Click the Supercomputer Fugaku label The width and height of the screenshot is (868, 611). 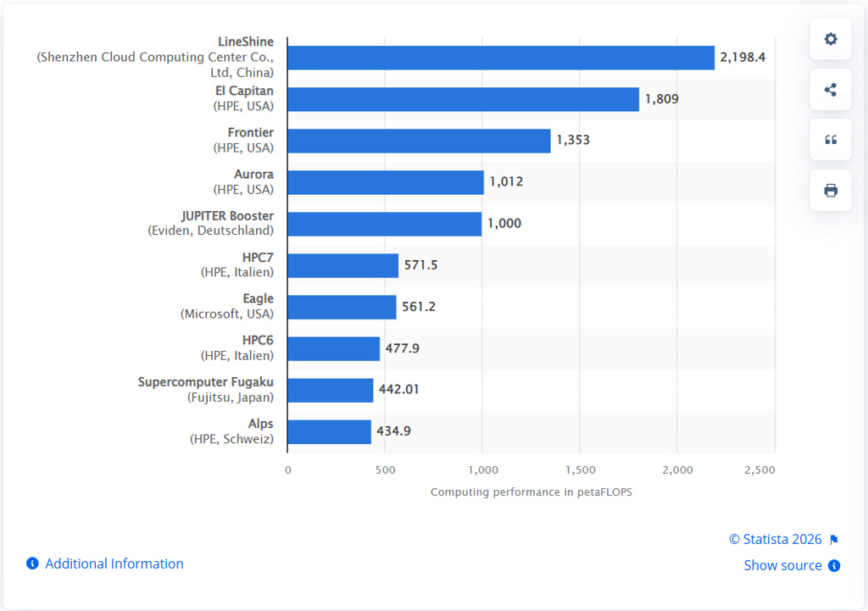pyautogui.click(x=205, y=382)
